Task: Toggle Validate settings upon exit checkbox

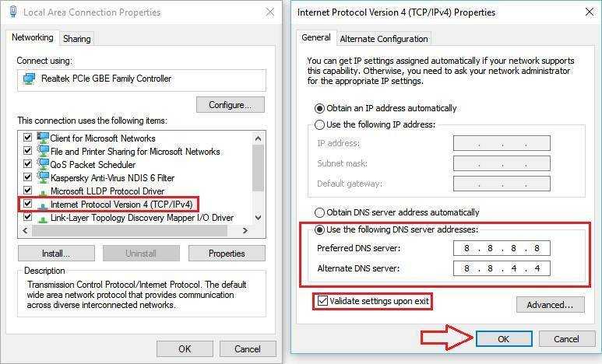Action: (322, 301)
